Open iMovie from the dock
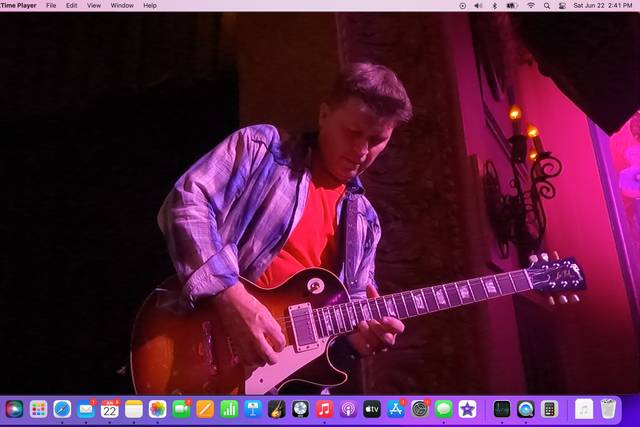640x427 pixels. [467, 409]
